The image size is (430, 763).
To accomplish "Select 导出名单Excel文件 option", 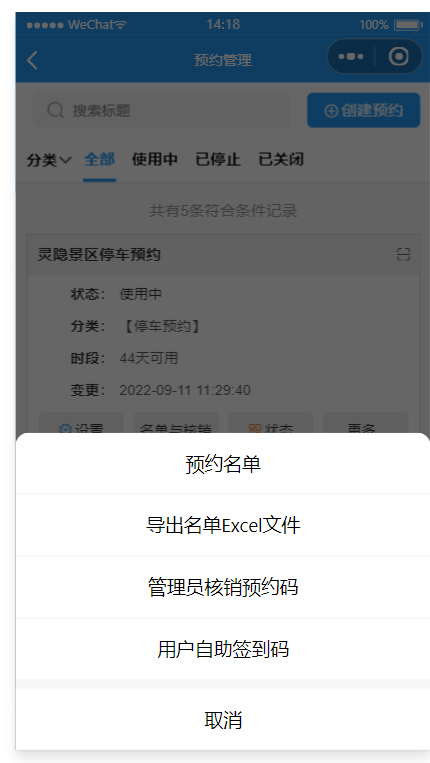I will [x=223, y=526].
